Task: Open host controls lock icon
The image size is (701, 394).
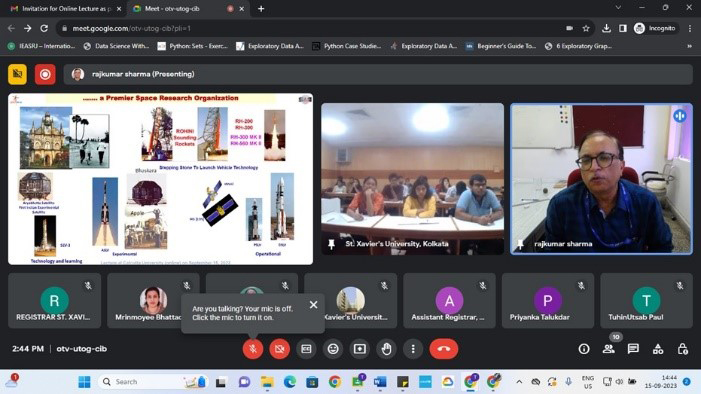Action: 683,349
